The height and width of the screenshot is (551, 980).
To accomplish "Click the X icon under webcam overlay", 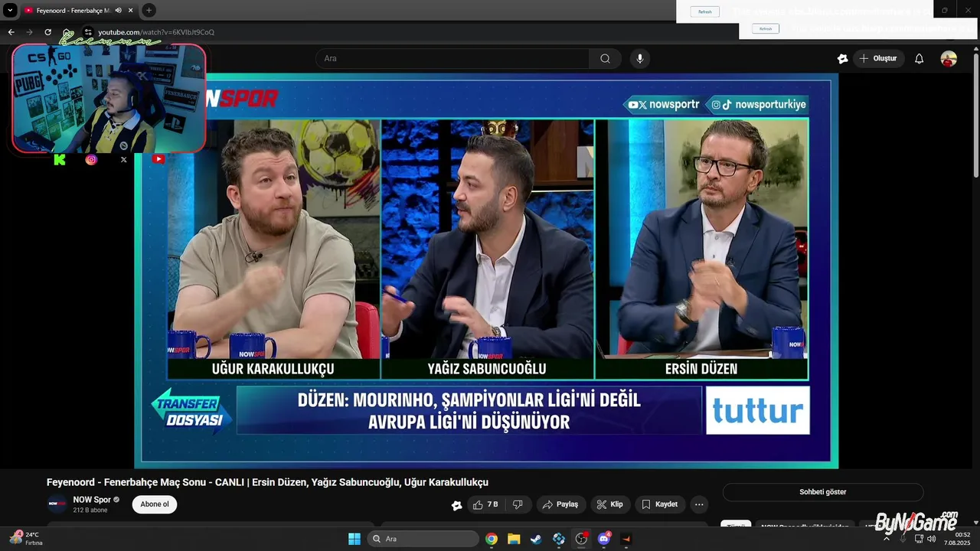I will point(124,159).
